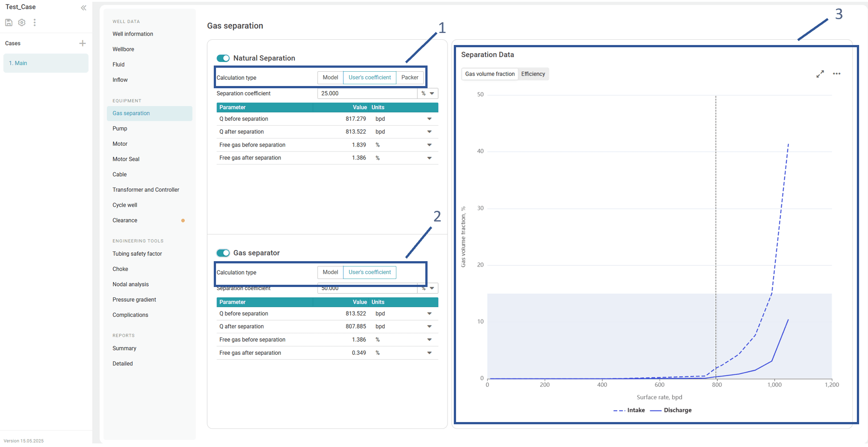Open units dropdown for Free gas after separation

click(429, 158)
